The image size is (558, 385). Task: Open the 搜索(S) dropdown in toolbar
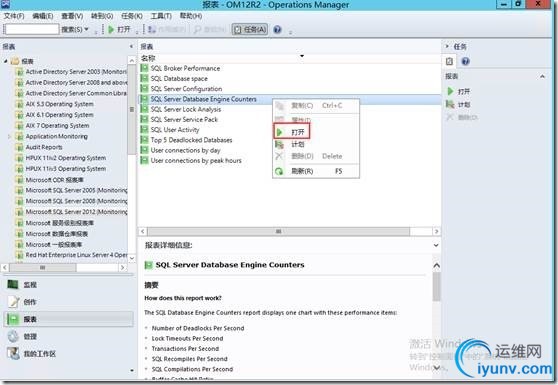point(74,29)
